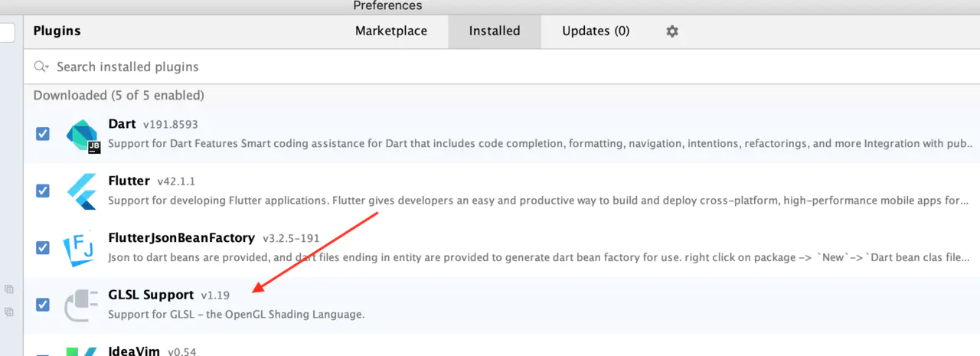Disable the Flutter plugin checkbox
The width and height of the screenshot is (980, 356).
[43, 191]
